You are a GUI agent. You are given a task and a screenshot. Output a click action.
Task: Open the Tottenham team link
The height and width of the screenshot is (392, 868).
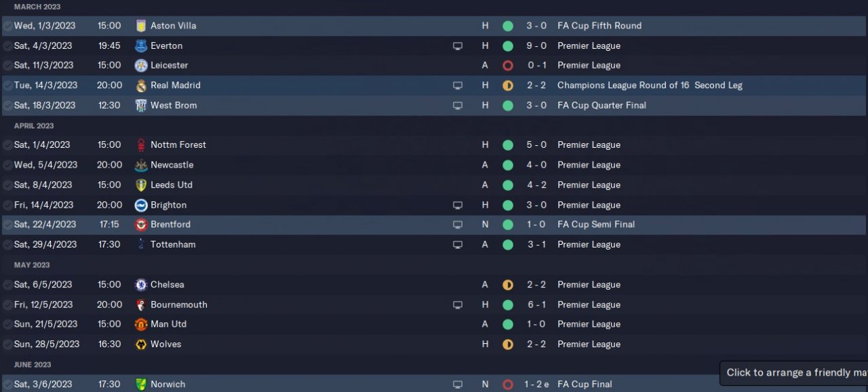[173, 245]
